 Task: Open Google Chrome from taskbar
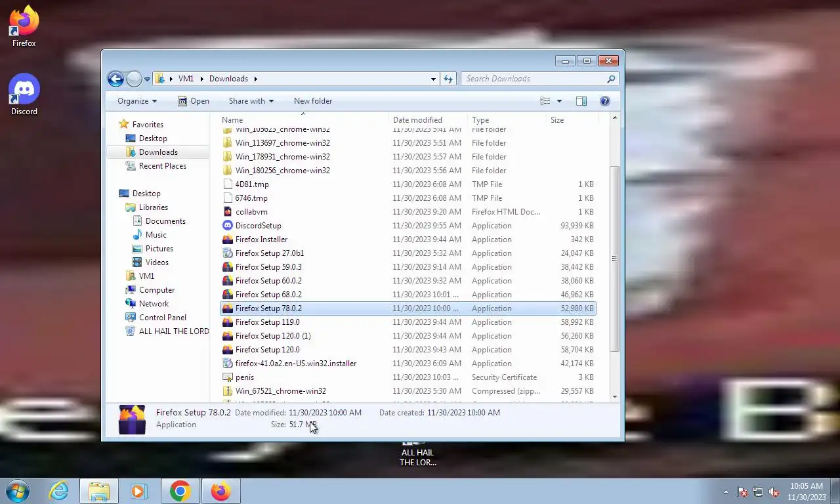click(x=180, y=491)
